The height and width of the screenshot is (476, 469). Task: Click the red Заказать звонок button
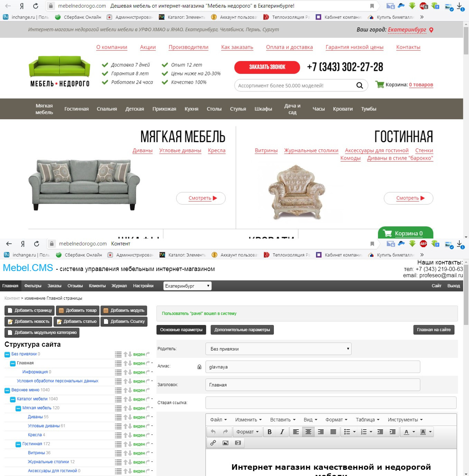(x=267, y=67)
